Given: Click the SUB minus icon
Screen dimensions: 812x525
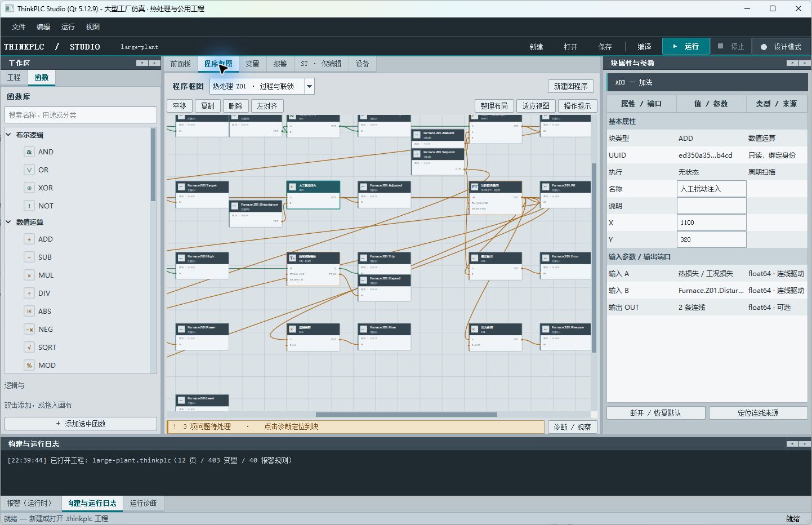Looking at the screenshot, I should (x=29, y=257).
